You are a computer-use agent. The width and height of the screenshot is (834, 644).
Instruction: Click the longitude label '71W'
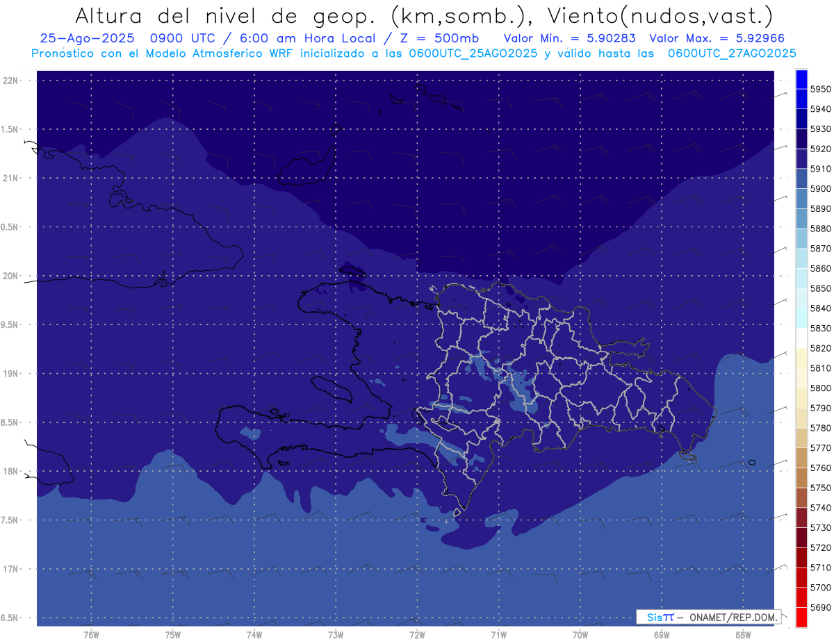pyautogui.click(x=498, y=635)
